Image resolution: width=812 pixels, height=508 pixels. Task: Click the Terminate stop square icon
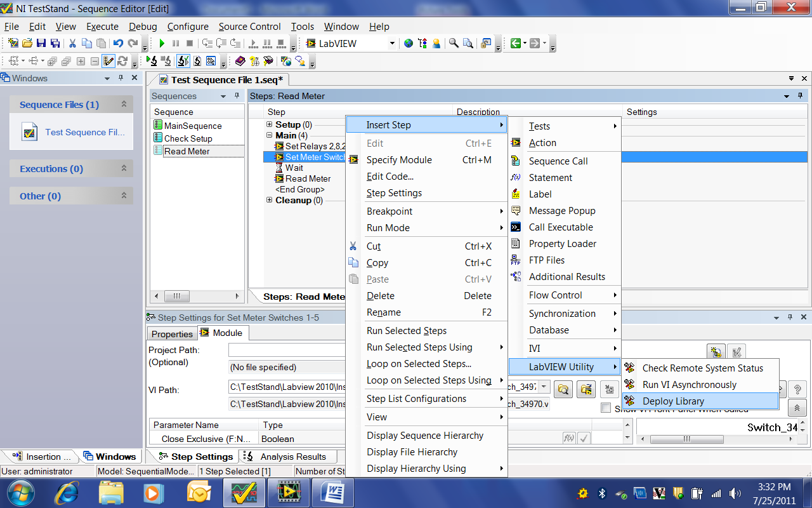[x=190, y=43]
